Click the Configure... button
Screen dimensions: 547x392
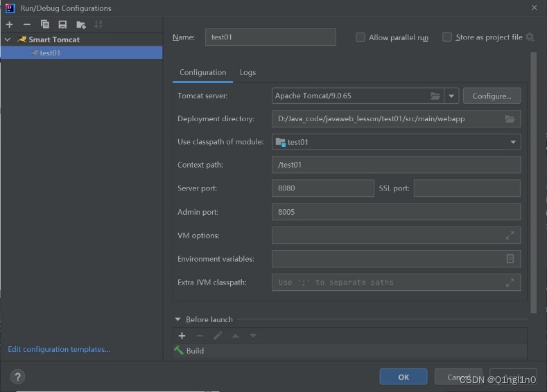point(492,96)
